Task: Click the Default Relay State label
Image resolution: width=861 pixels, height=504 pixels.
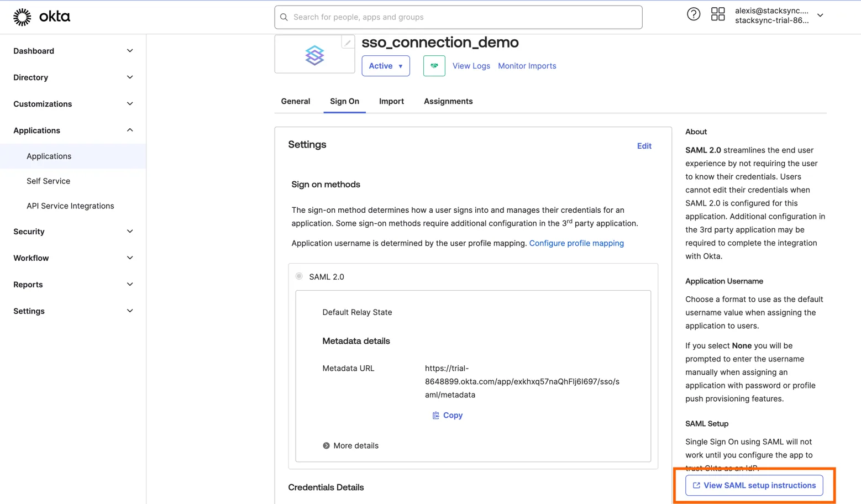Action: point(357,312)
